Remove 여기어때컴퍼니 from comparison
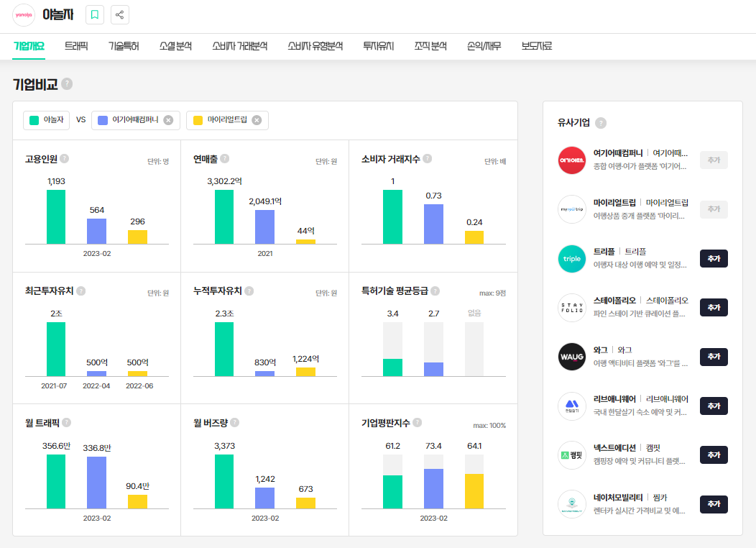 pyautogui.click(x=168, y=120)
